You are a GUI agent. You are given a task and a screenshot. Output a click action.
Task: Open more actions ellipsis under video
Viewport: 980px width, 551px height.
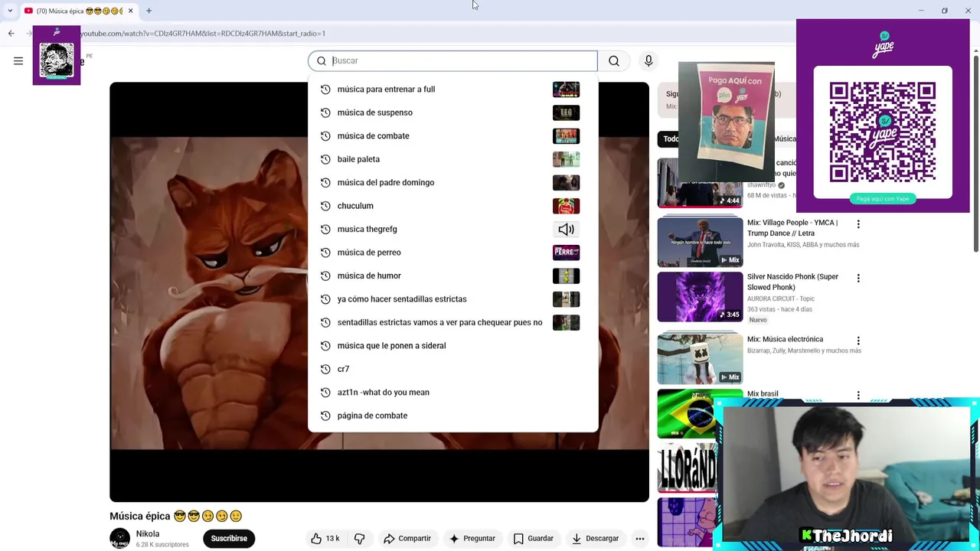(640, 539)
